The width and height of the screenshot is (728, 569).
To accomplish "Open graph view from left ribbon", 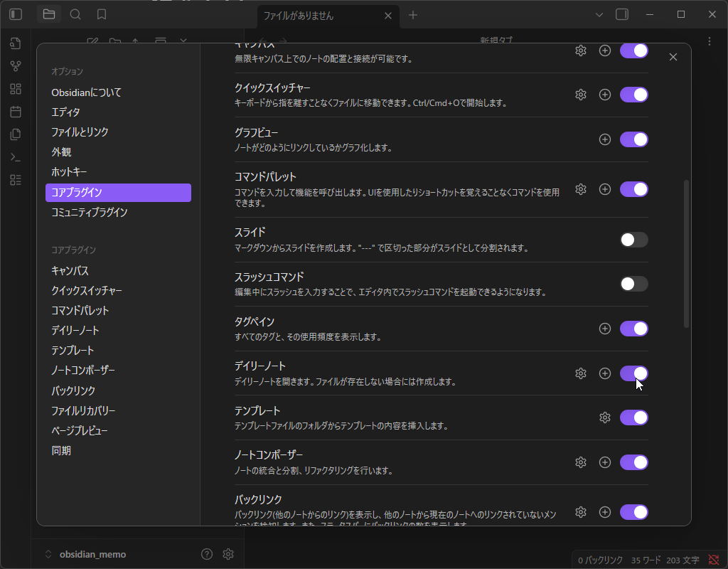I will [16, 66].
